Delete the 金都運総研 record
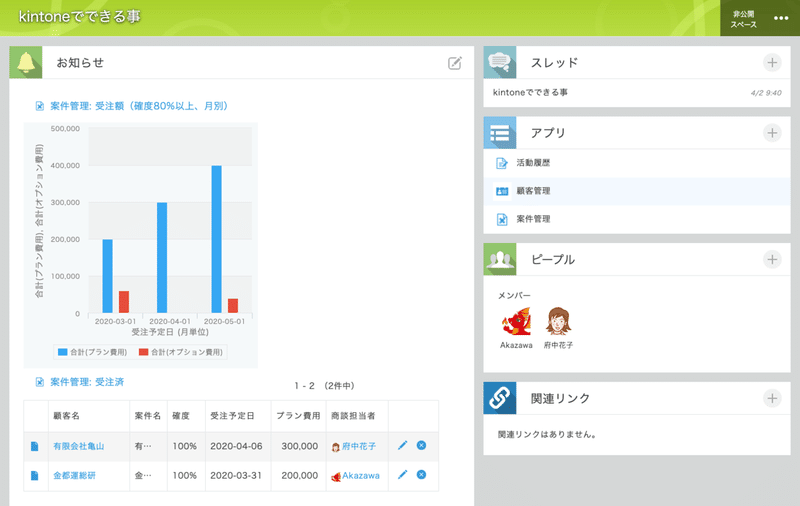Image resolution: width=800 pixels, height=506 pixels. (421, 474)
